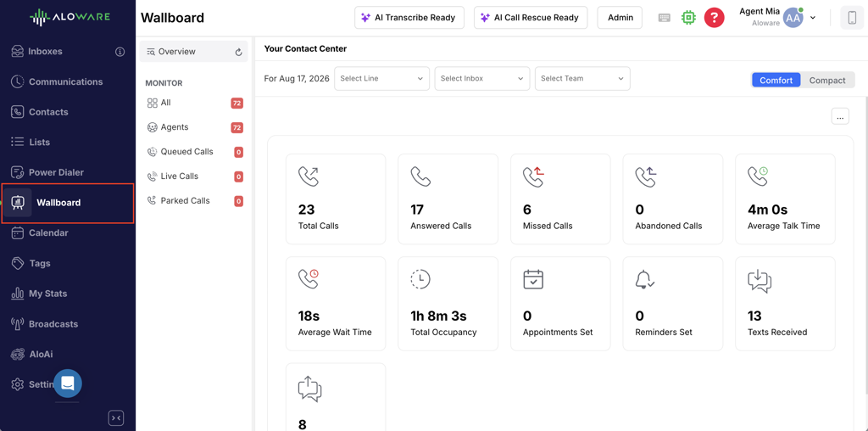Screen dimensions: 868x431
Task: Click the '1h 8m 3s' occupancy value
Action: pos(438,316)
